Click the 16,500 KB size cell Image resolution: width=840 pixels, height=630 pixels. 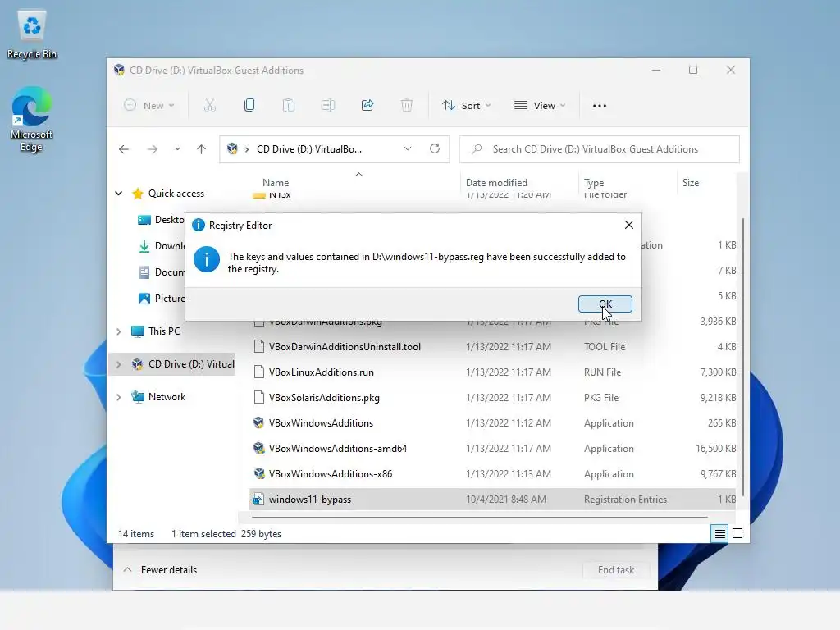(x=715, y=449)
